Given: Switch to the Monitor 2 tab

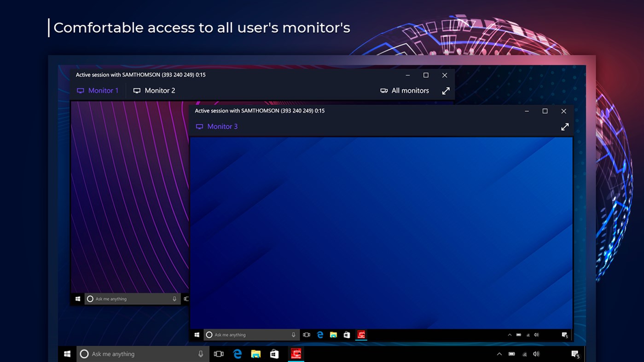Looking at the screenshot, I should (x=160, y=91).
